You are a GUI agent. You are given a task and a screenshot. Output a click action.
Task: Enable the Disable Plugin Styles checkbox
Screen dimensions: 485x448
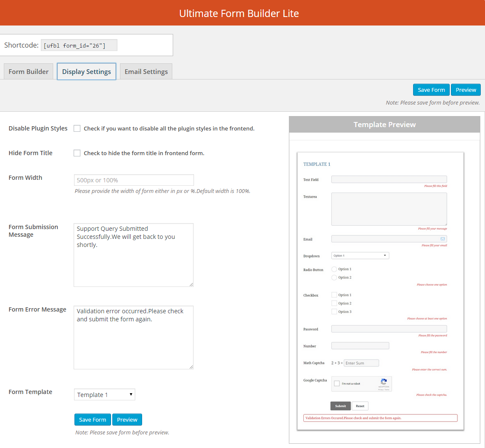point(77,128)
